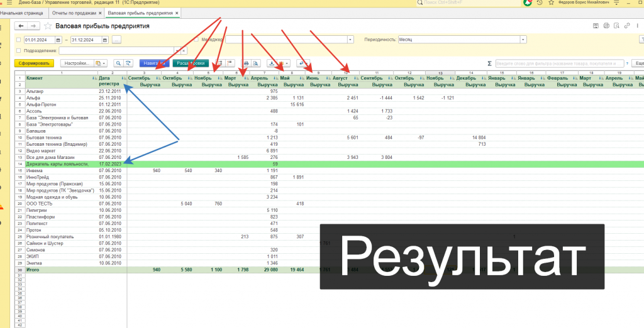Open the Начальная страница tab

[x=21, y=13]
